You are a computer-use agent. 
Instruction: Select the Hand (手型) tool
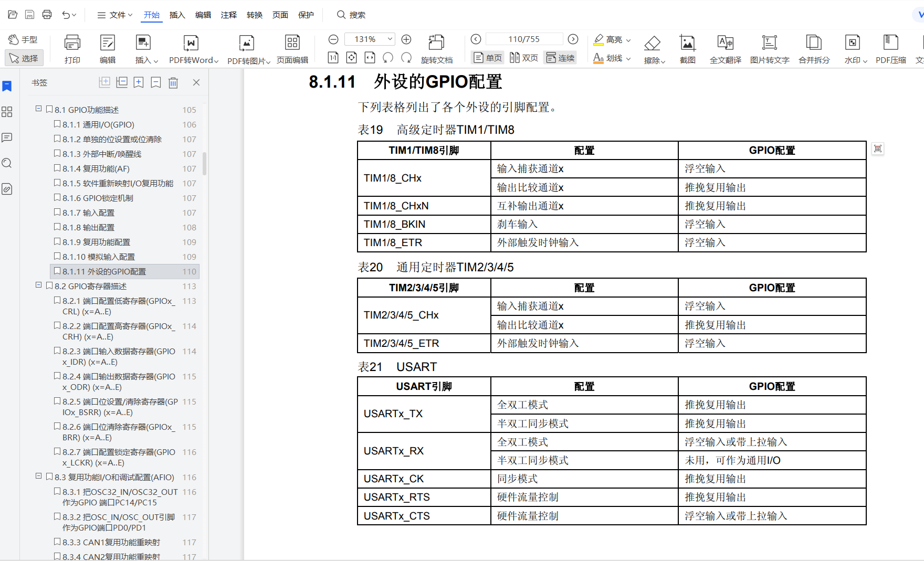point(23,39)
